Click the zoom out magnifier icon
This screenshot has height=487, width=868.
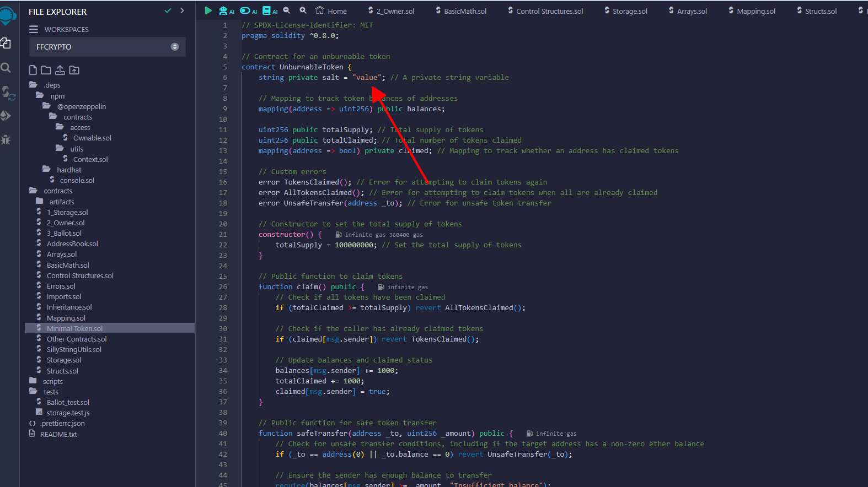(287, 10)
